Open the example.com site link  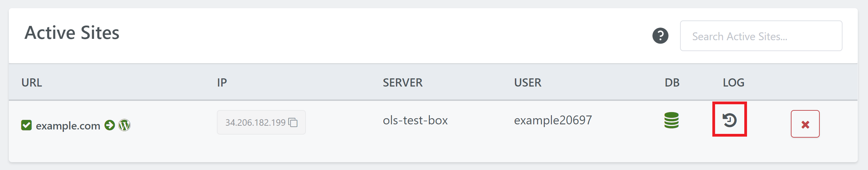[68, 126]
